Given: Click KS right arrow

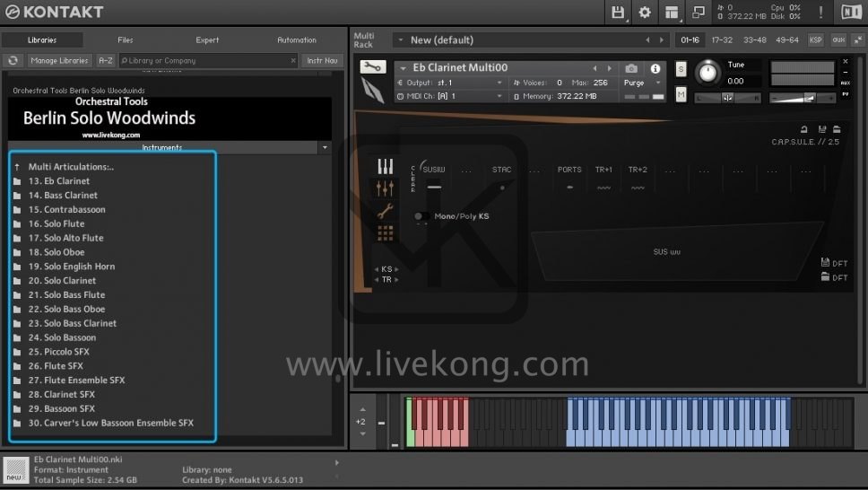Looking at the screenshot, I should [x=396, y=269].
